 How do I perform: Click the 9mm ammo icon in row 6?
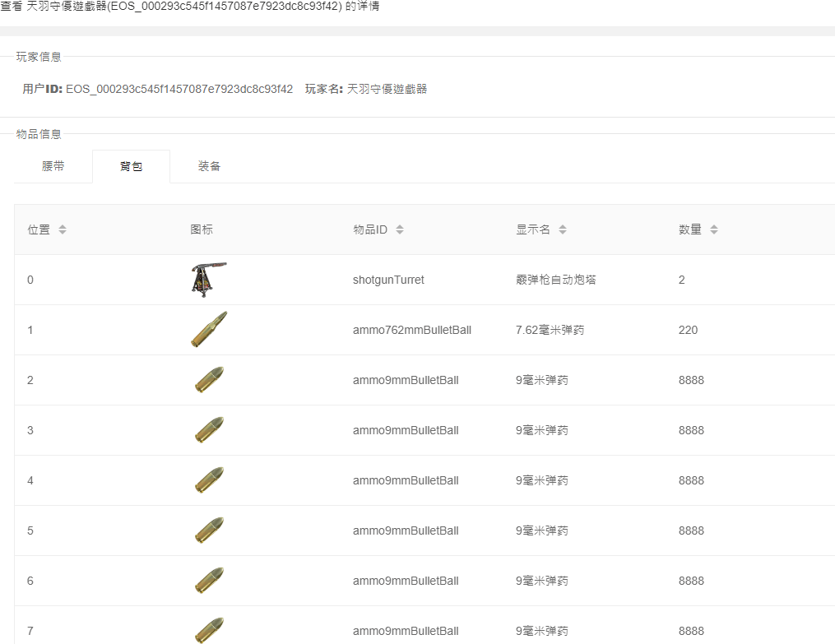click(x=209, y=581)
